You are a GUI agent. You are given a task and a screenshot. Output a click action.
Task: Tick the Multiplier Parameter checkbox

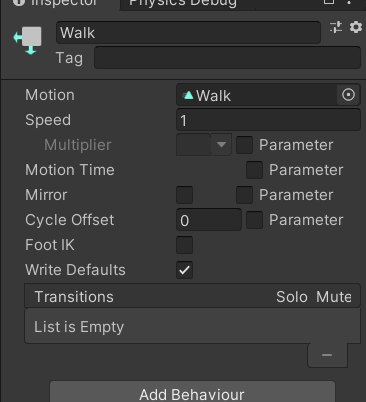coord(244,145)
